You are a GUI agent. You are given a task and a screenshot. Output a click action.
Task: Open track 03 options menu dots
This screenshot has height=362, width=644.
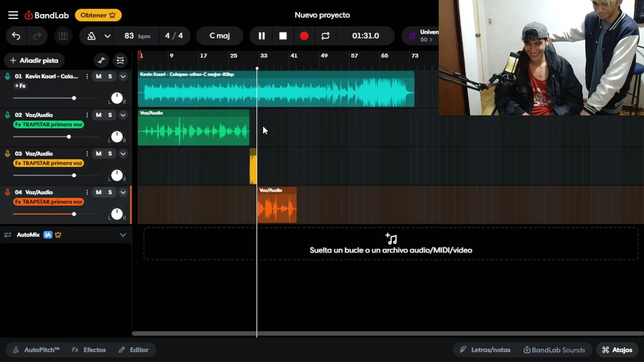click(x=87, y=154)
